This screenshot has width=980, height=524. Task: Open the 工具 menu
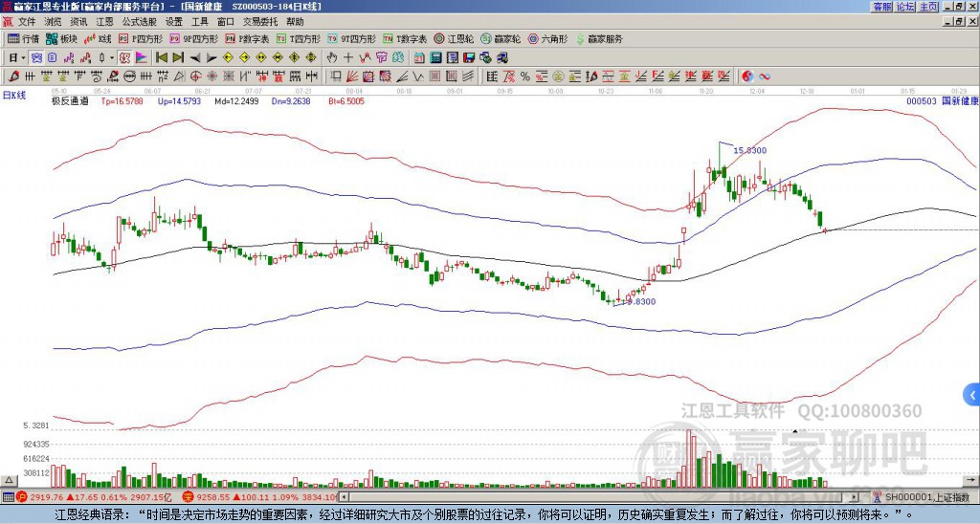[x=199, y=22]
